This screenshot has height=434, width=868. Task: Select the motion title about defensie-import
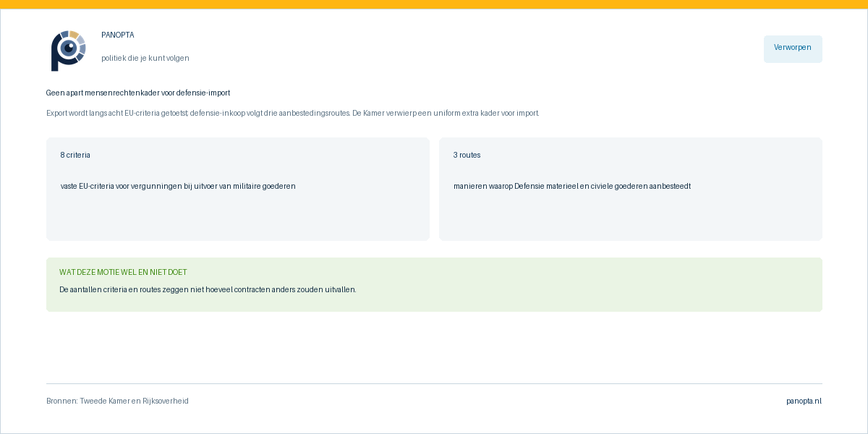138,93
